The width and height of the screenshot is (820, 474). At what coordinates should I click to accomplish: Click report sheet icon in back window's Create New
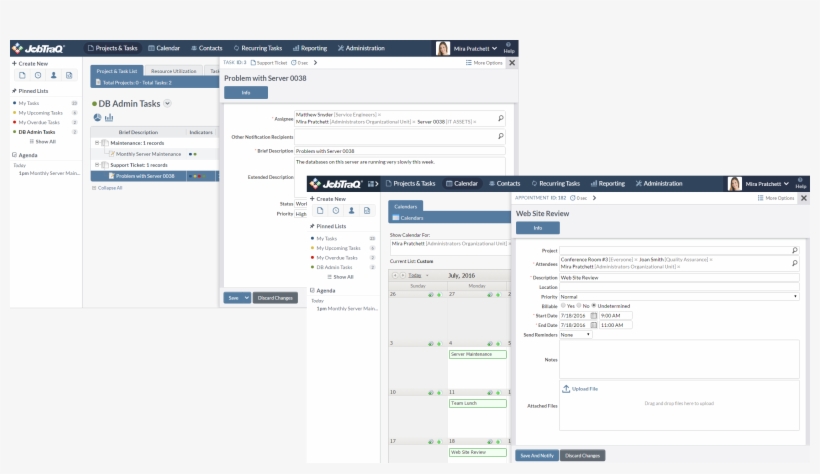click(x=69, y=75)
